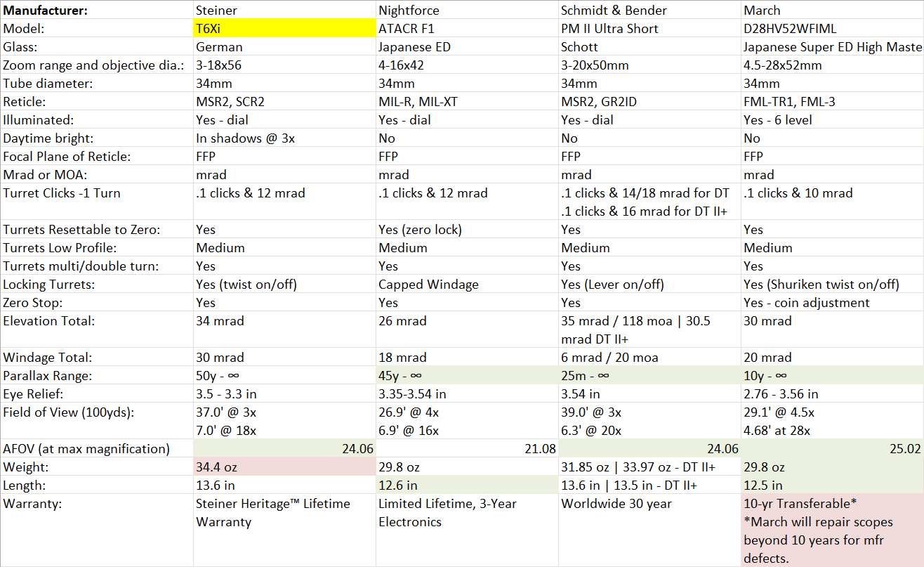Click the '26 mrad' elevation total cell
Image resolution: width=924 pixels, height=567 pixels.
(x=468, y=330)
